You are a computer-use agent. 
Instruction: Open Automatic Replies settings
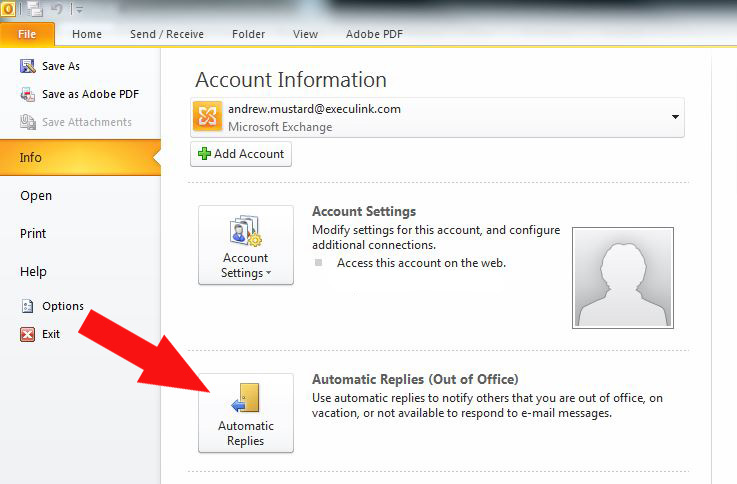click(246, 413)
